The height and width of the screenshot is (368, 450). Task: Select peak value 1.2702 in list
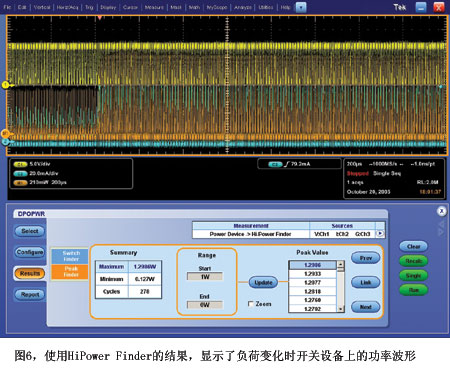[313, 309]
